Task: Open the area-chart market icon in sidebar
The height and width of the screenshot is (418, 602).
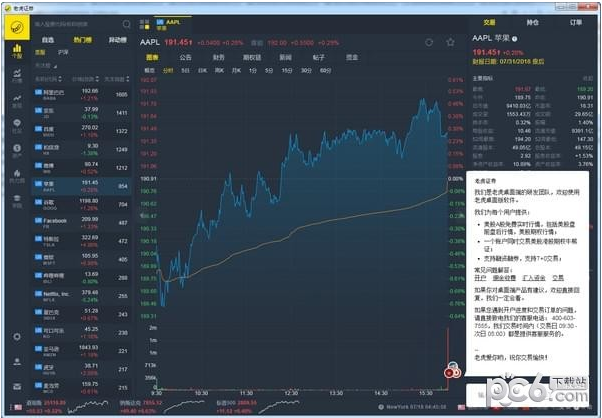Action: coord(17,75)
